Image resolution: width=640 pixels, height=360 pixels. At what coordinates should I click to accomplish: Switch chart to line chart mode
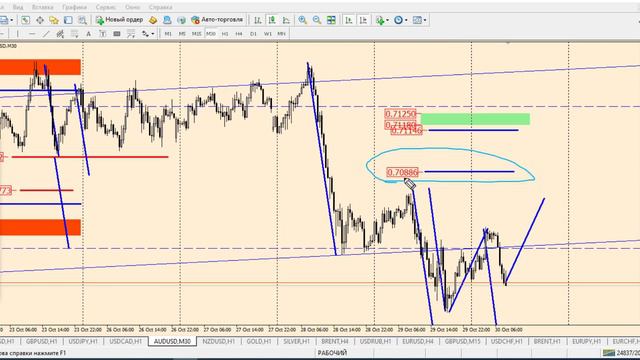(286, 20)
